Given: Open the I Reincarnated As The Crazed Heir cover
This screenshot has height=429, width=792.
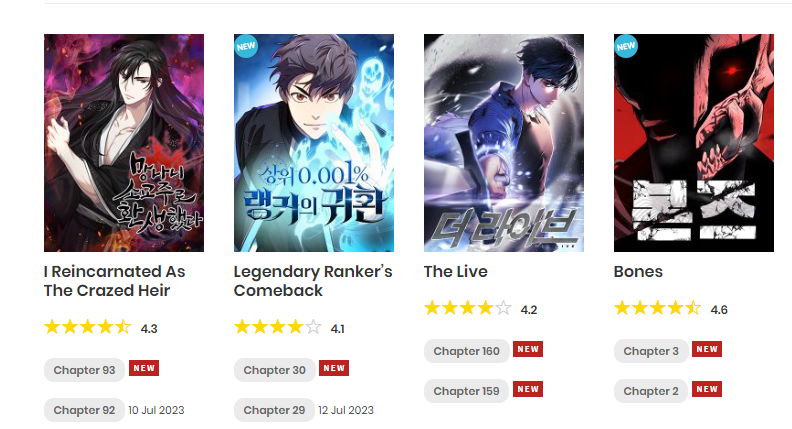Looking at the screenshot, I should click(x=124, y=143).
